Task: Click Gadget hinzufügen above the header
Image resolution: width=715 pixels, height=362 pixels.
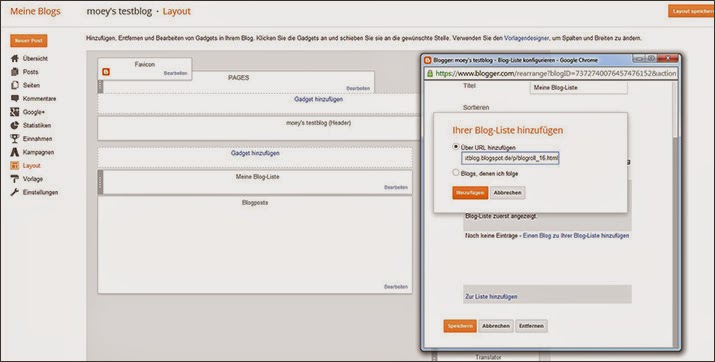Action: [318, 99]
